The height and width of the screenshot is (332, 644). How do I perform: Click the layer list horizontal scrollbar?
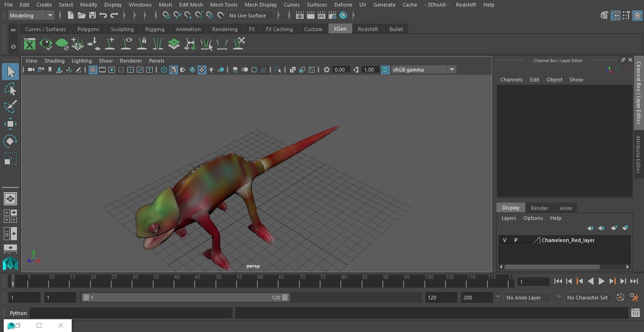coord(552,267)
